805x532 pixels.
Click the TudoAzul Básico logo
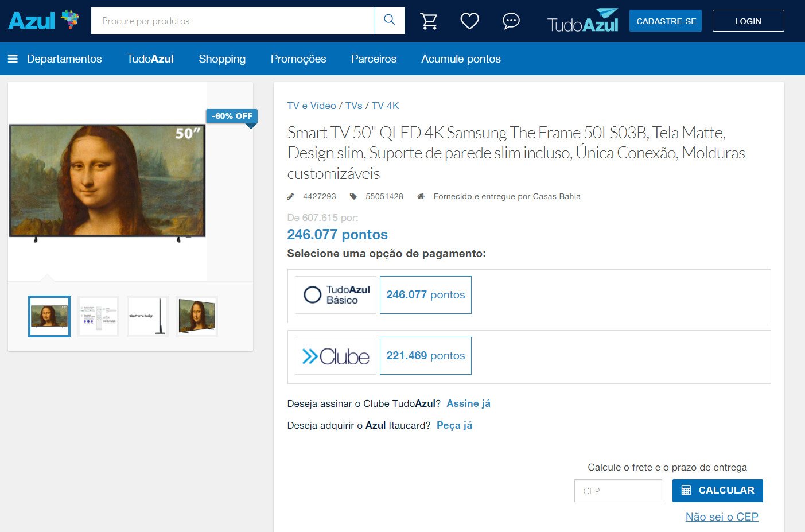coord(336,295)
